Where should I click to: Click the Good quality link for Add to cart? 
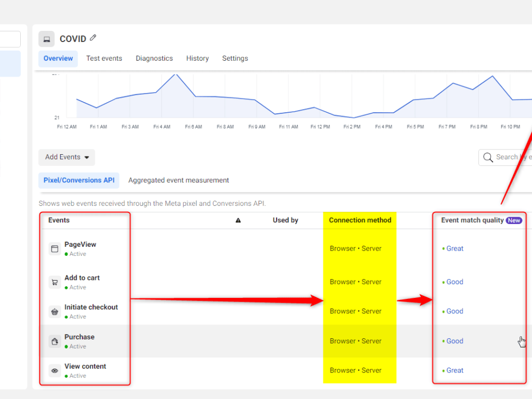455,282
